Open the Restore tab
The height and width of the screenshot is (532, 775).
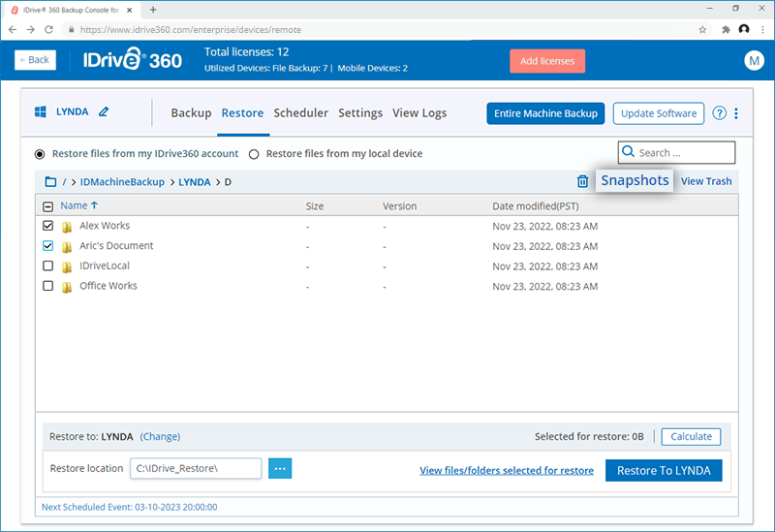[243, 113]
